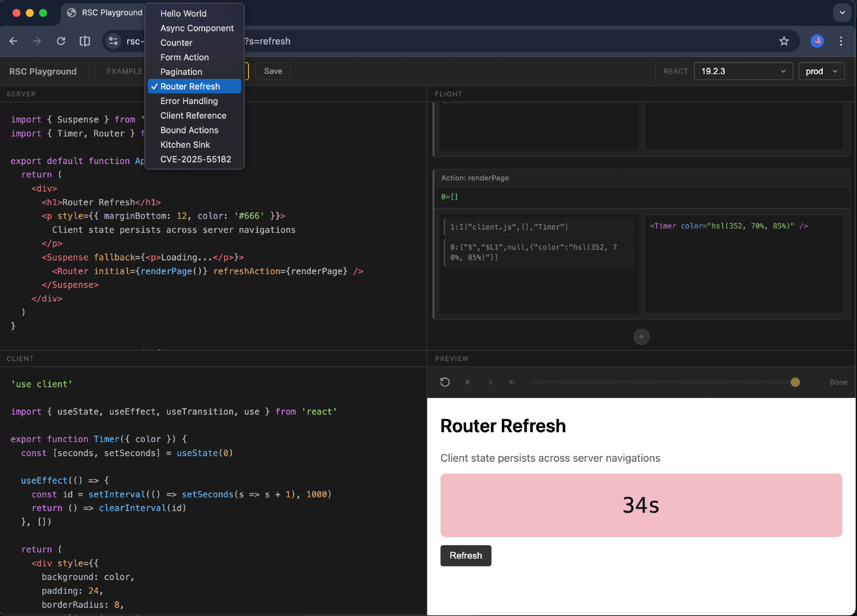Select Kitchen Sink from examples menu
Viewport: 857px width, 616px height.
(185, 145)
